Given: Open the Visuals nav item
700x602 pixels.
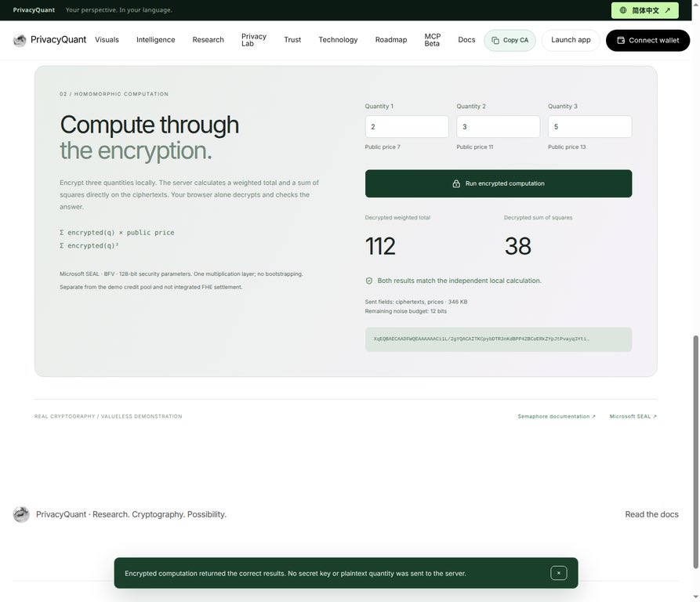Looking at the screenshot, I should pyautogui.click(x=107, y=40).
